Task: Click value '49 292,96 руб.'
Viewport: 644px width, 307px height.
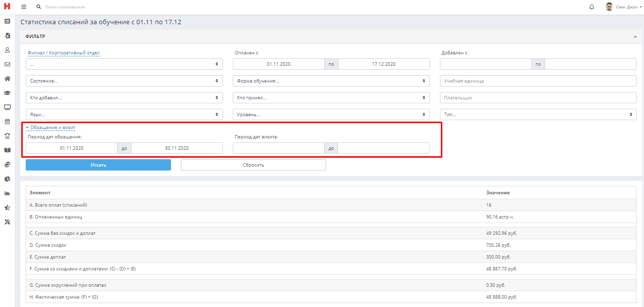Action: pyautogui.click(x=502, y=233)
